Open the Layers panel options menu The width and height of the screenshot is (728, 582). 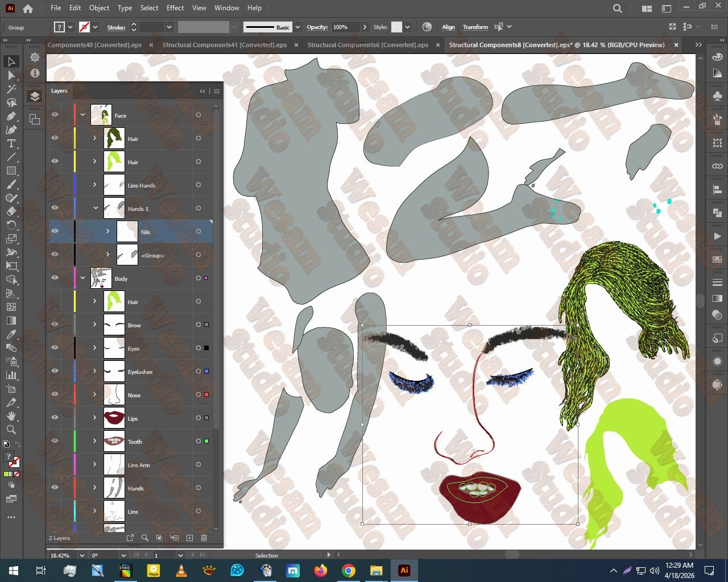(x=217, y=91)
